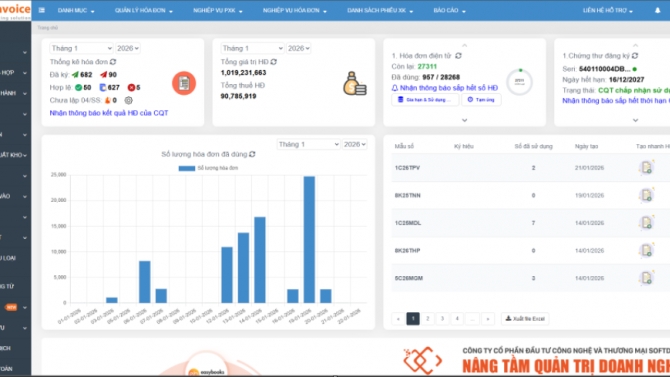This screenshot has height=377, width=670.
Task: Click Trang chủ breadcrumb
Action: coord(47,28)
